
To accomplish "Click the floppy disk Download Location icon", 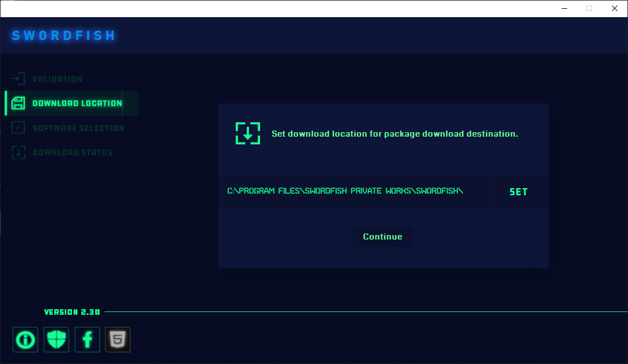I will [19, 103].
